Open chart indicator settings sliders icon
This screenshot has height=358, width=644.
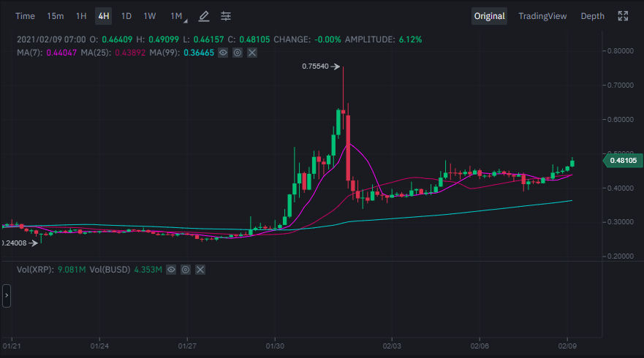(225, 16)
